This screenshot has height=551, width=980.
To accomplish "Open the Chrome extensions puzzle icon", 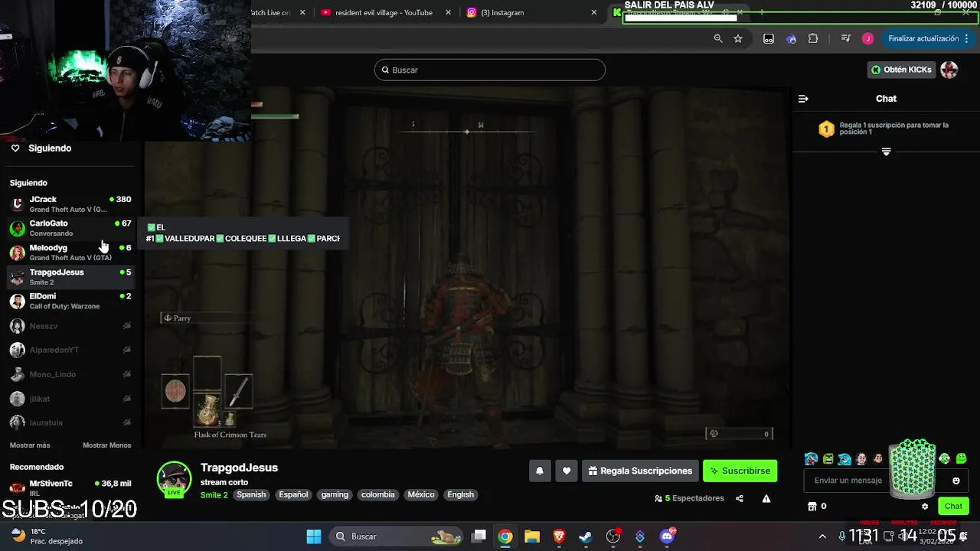I will 813,38.
